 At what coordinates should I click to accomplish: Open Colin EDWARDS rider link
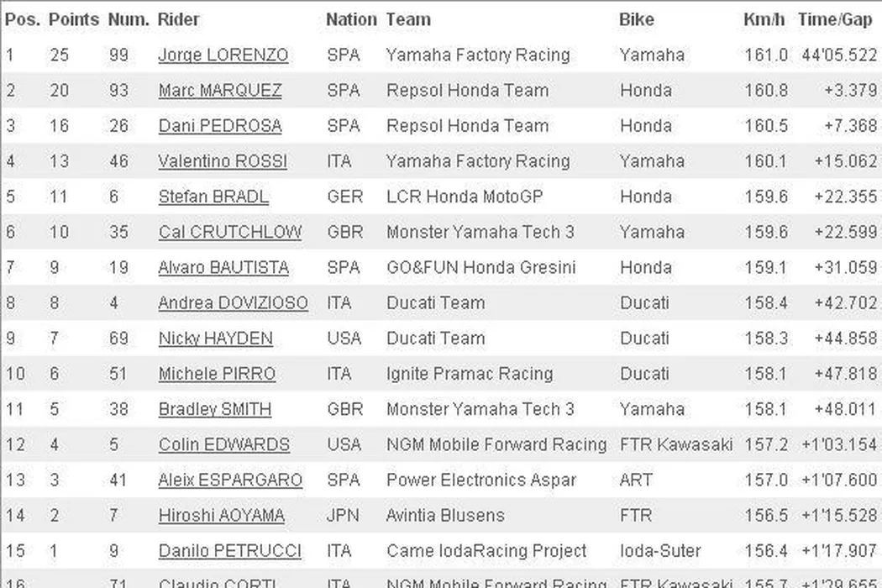click(223, 444)
